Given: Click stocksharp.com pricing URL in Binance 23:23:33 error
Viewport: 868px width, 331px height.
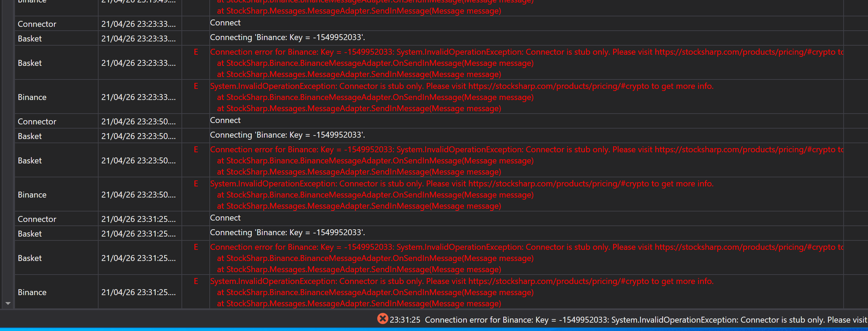Looking at the screenshot, I should point(558,86).
